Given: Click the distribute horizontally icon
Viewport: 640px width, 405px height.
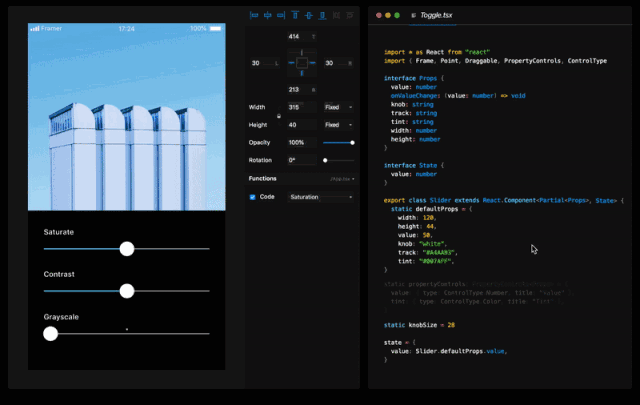Looking at the screenshot, I should tap(336, 16).
